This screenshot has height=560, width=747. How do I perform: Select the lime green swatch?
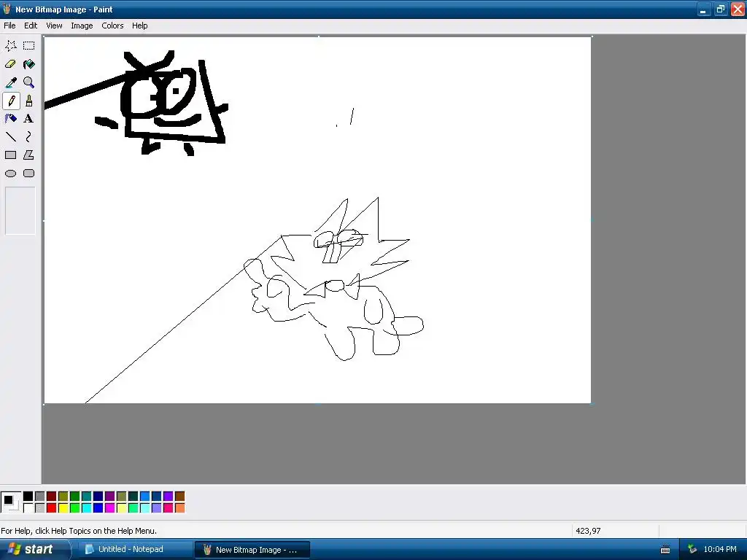75,508
